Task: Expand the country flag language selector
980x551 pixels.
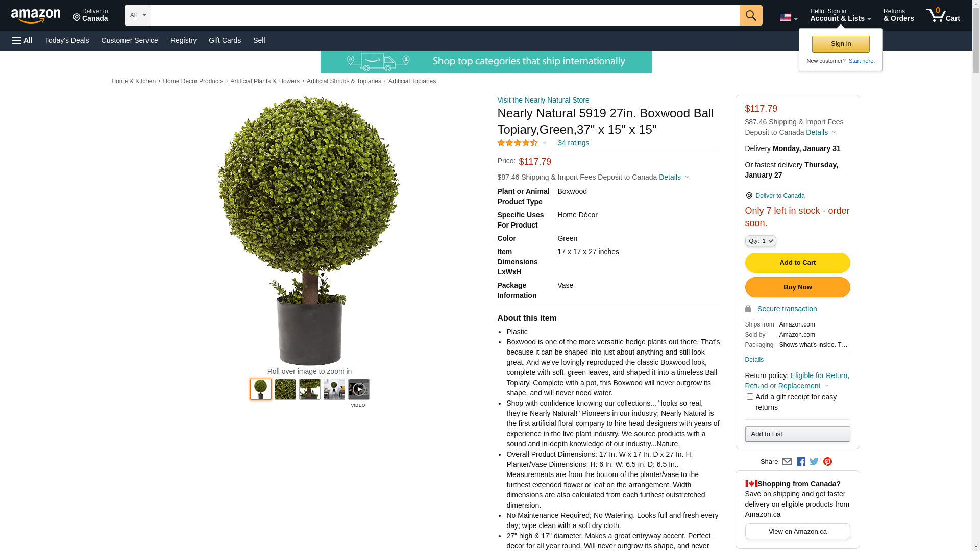Action: coord(789,18)
